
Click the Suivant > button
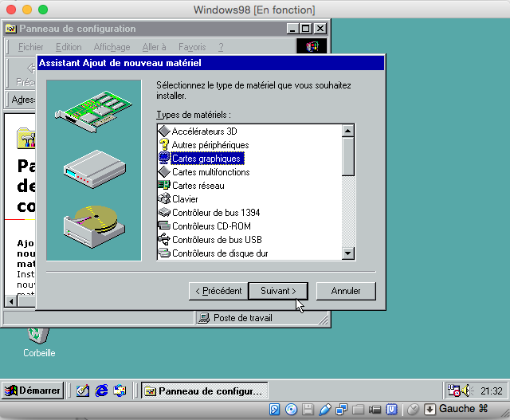[278, 291]
